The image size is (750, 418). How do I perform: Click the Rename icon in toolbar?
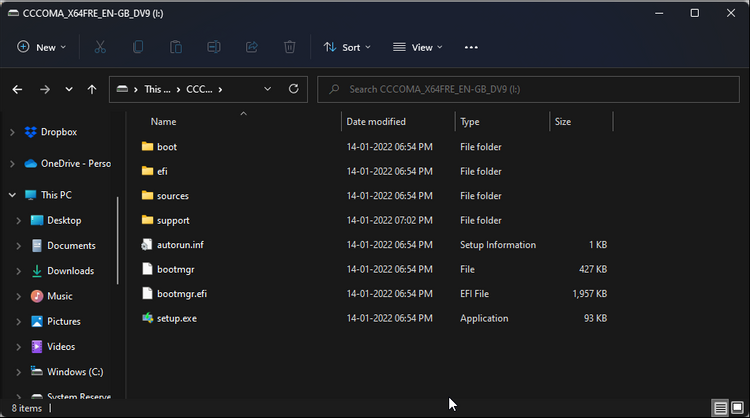pos(214,47)
